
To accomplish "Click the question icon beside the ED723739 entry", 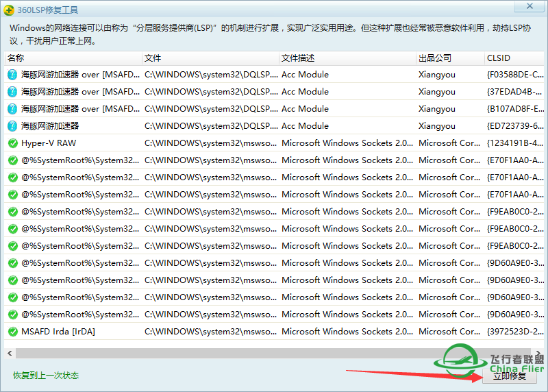I will 12,126.
